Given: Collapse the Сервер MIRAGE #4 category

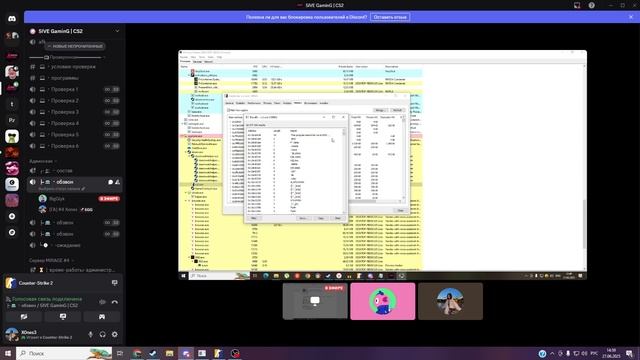Looking at the screenshot, I should tap(51, 260).
